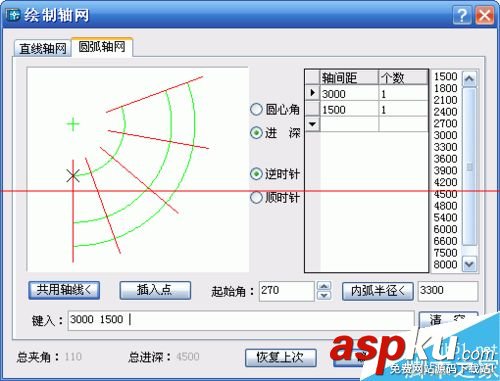Image resolution: width=500 pixels, height=381 pixels.
Task: Pick 2100 from the preset value list
Action: 445,100
